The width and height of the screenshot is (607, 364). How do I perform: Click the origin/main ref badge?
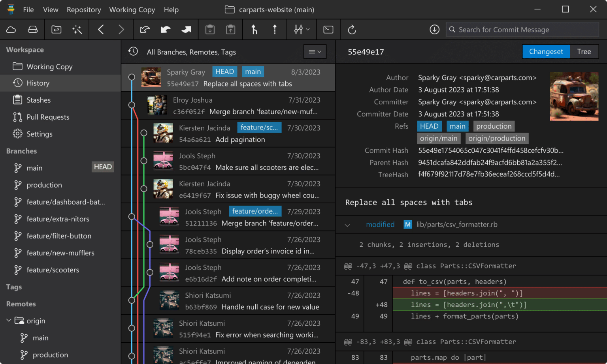[439, 138]
